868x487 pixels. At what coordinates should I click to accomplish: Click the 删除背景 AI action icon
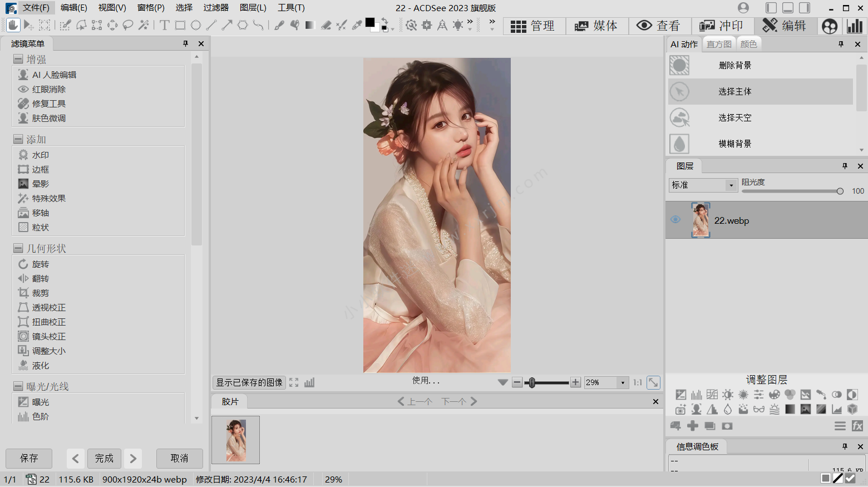[679, 66]
